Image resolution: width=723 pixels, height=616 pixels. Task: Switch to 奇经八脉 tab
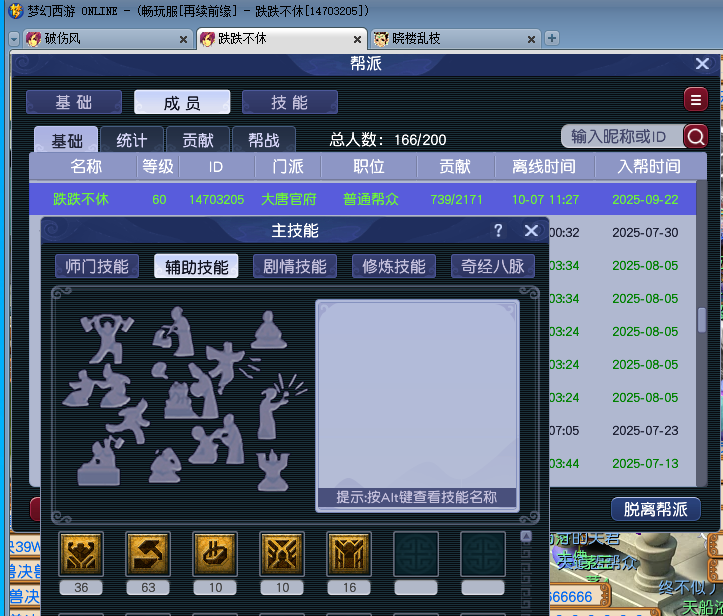[492, 266]
